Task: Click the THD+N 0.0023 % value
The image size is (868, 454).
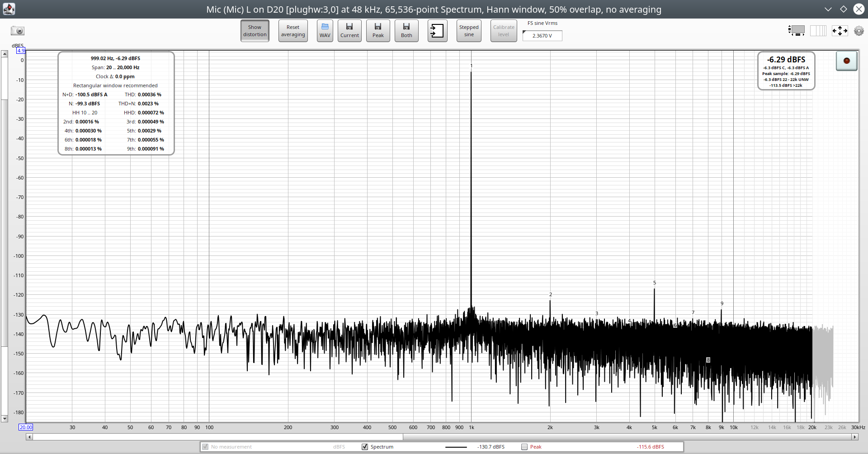Action: [148, 104]
